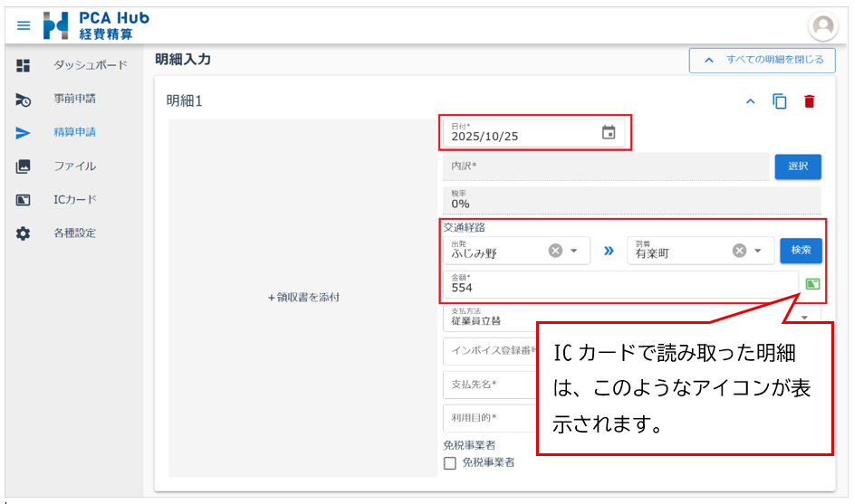
Task: Open the hamburger navigation menu
Action: pos(24,25)
